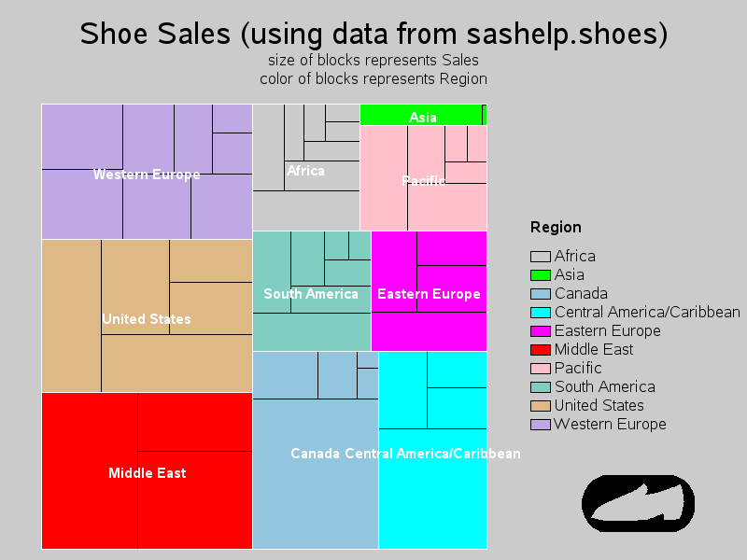Select the Middle East treemap label
Viewport: 747px width, 560px height.
coord(148,473)
